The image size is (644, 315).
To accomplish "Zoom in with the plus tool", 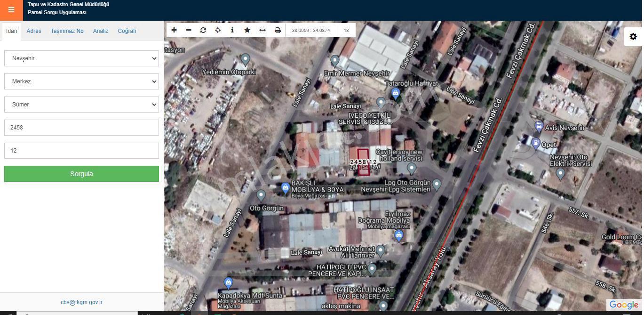I will tap(174, 30).
